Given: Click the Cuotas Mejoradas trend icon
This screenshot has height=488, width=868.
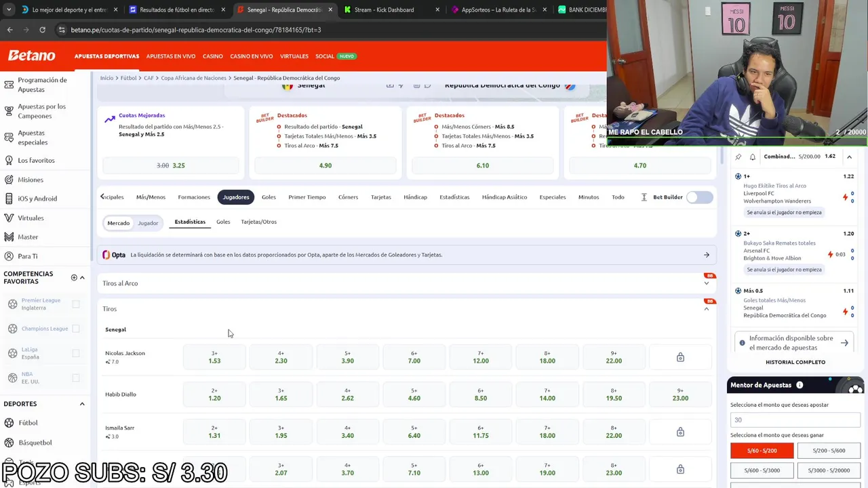Looking at the screenshot, I should click(110, 119).
